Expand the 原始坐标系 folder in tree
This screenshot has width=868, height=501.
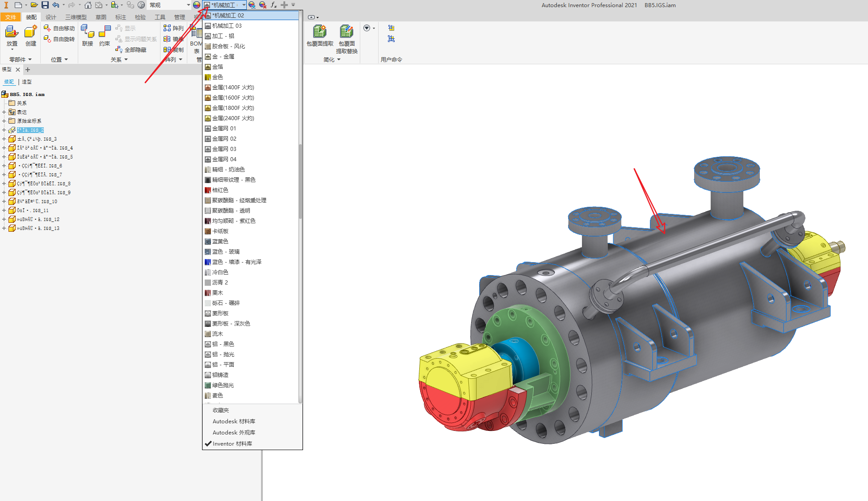click(x=4, y=121)
